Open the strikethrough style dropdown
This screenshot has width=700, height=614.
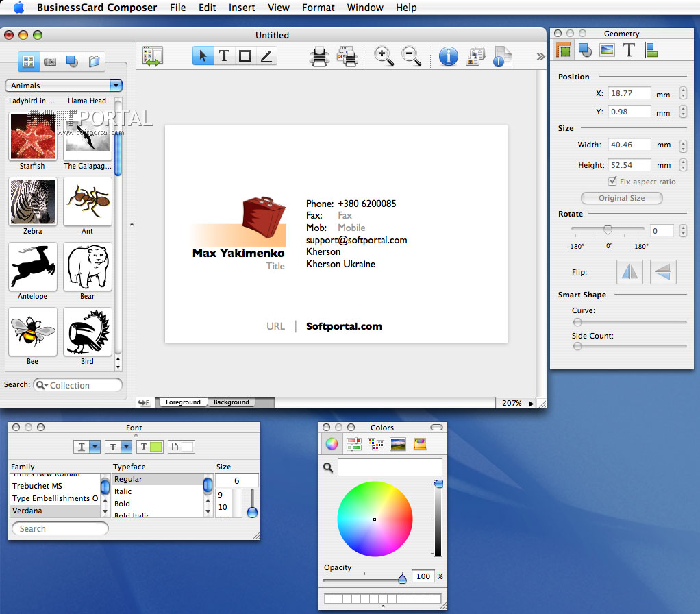(x=126, y=447)
